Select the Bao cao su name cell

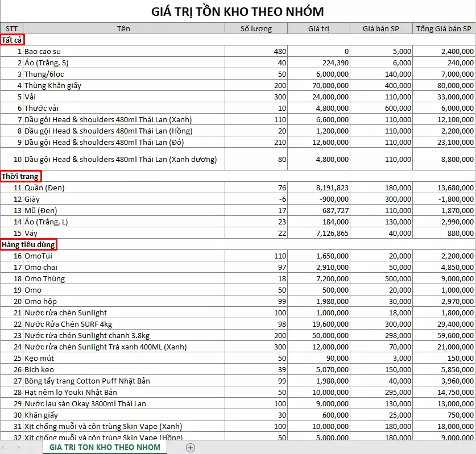124,51
